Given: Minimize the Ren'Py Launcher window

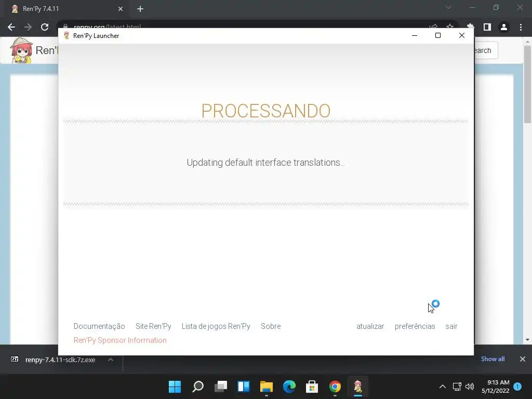Looking at the screenshot, I should pos(414,35).
